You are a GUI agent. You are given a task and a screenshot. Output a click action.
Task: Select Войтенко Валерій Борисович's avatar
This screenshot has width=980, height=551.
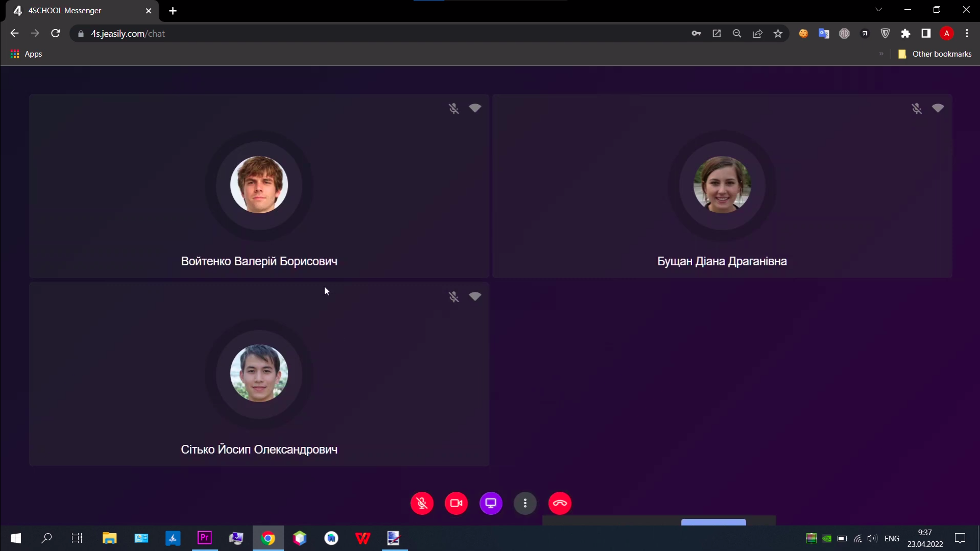pos(259,185)
